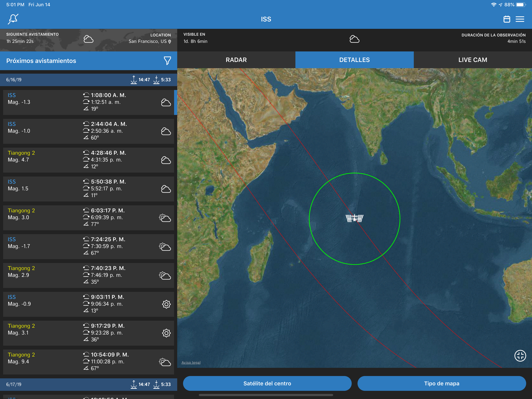Tap the location pin next to San Francisco
Image resolution: width=532 pixels, height=399 pixels.
[x=170, y=42]
